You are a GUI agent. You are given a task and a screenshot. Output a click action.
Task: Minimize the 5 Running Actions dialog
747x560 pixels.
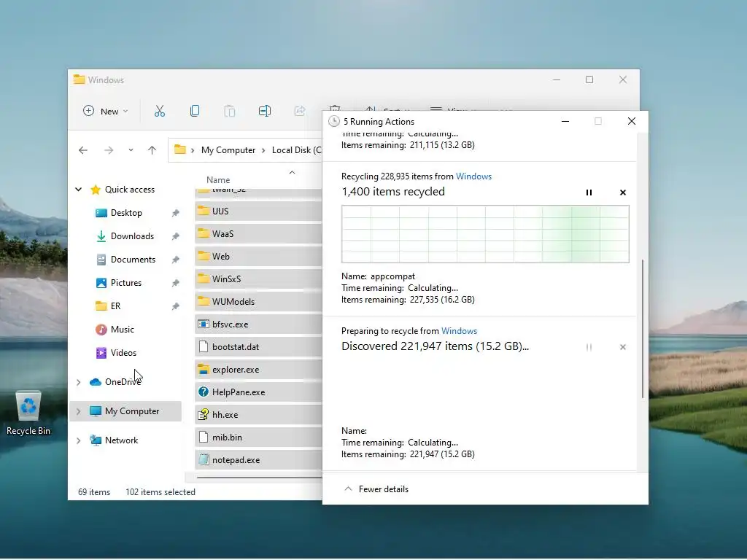tap(565, 122)
